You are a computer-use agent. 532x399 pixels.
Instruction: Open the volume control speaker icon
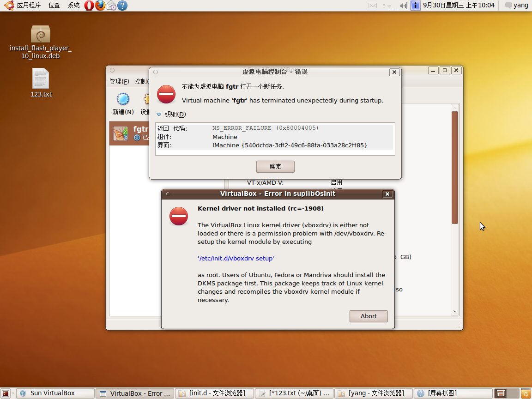point(404,6)
